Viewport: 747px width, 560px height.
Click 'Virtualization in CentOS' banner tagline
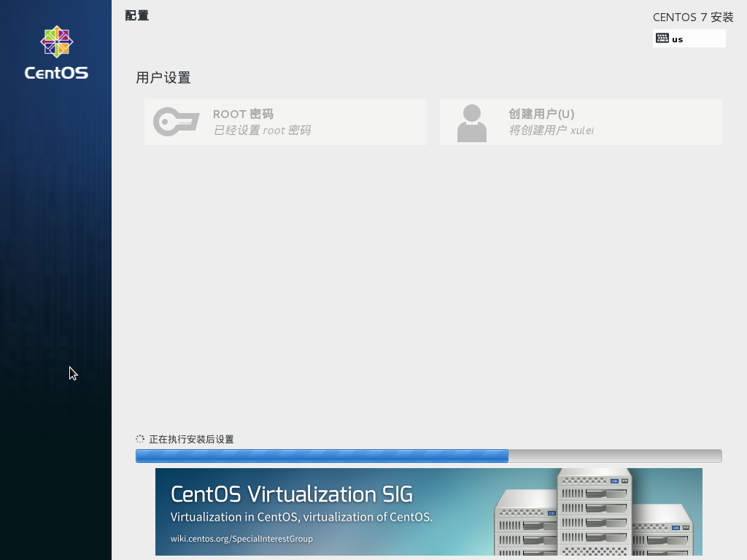coord(301,517)
